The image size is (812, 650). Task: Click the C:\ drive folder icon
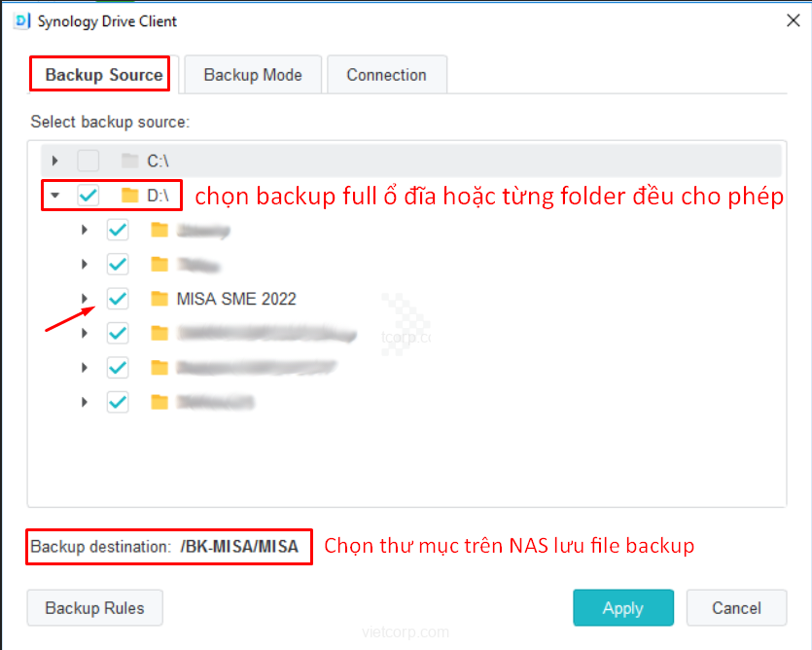tap(129, 161)
